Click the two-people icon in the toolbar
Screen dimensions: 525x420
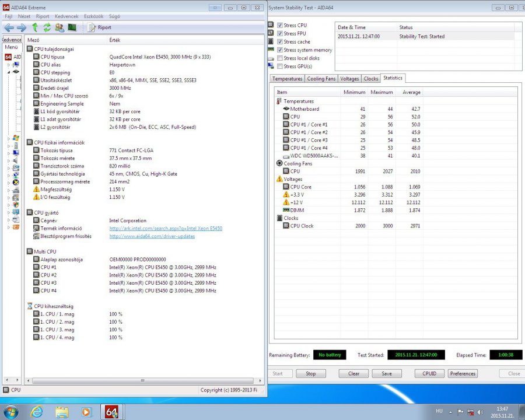click(x=60, y=27)
